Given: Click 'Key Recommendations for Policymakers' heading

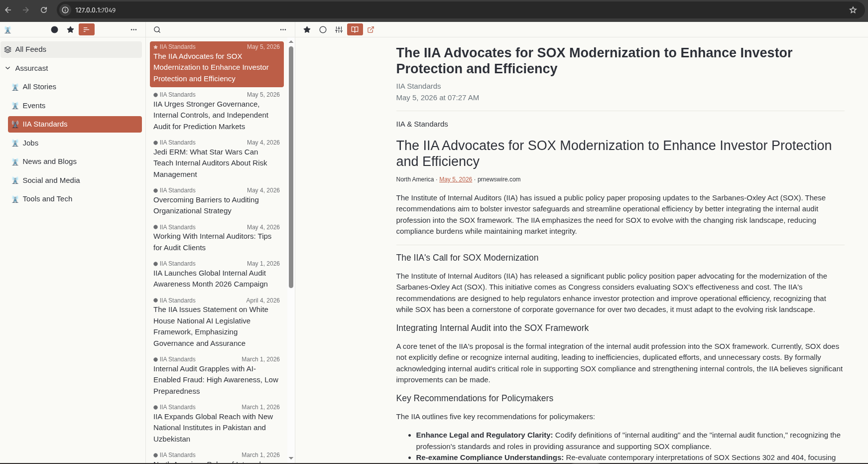Looking at the screenshot, I should coord(475,398).
